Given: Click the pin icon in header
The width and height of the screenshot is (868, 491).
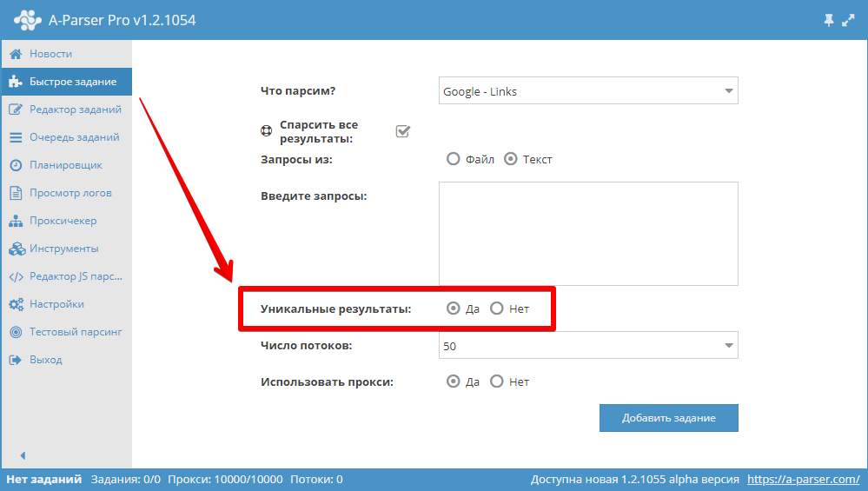Looking at the screenshot, I should (829, 21).
